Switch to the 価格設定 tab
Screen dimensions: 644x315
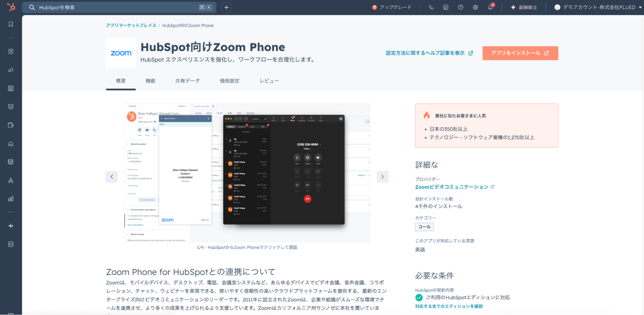(230, 81)
